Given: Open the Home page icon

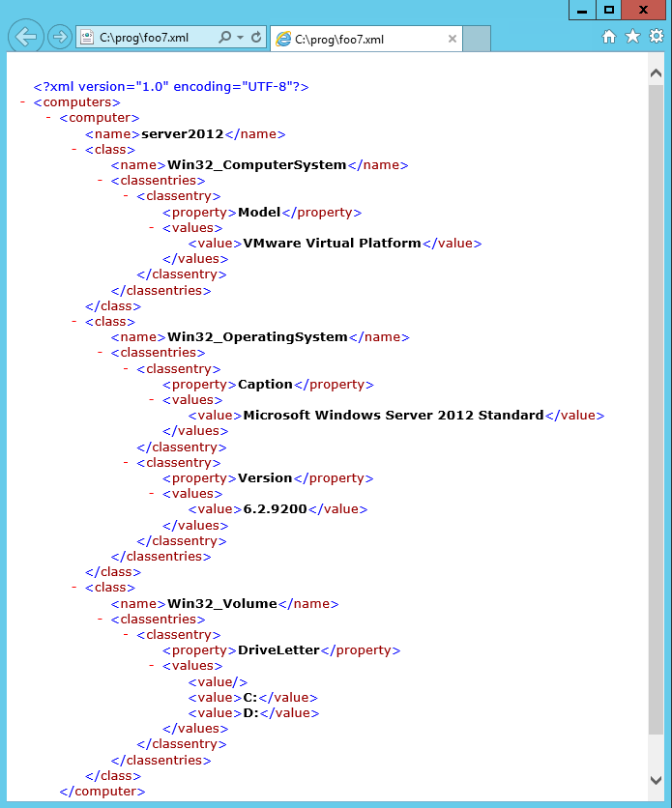Looking at the screenshot, I should point(609,37).
